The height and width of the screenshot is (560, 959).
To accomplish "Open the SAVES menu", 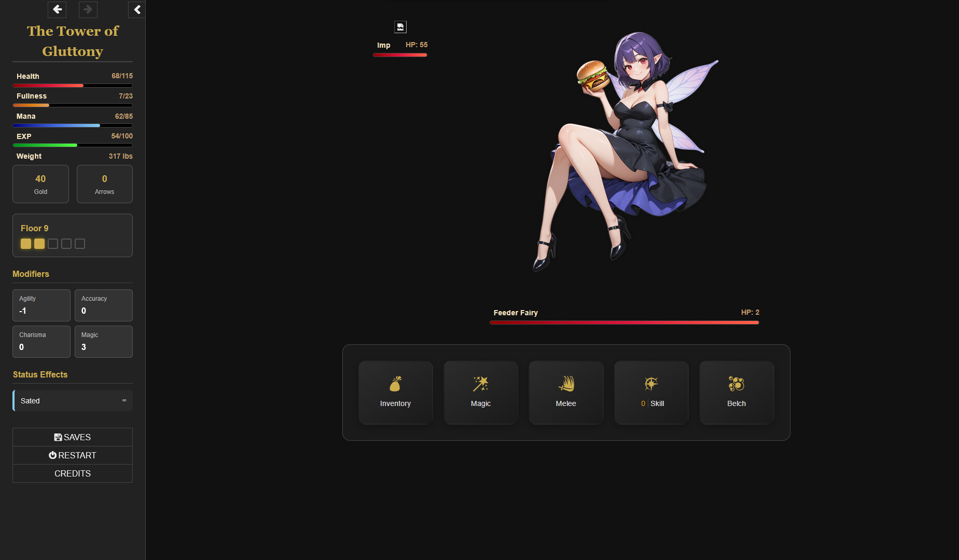I will coord(73,437).
